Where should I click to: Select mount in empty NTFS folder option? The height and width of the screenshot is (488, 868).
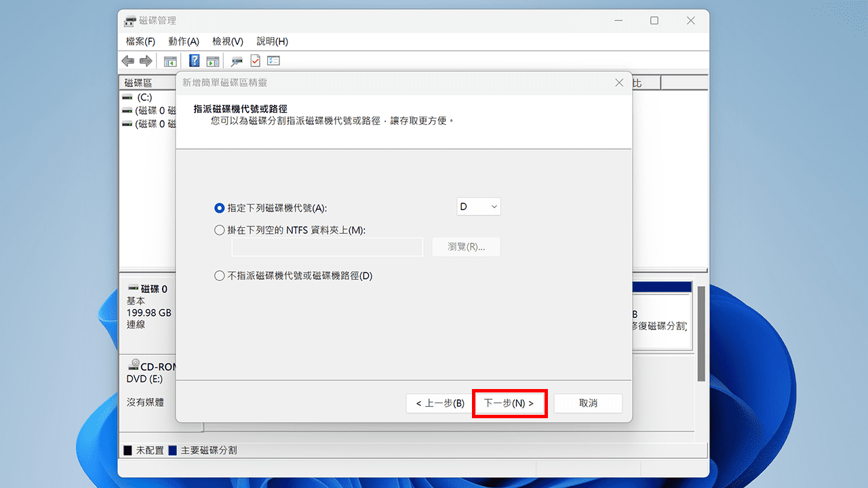[219, 230]
